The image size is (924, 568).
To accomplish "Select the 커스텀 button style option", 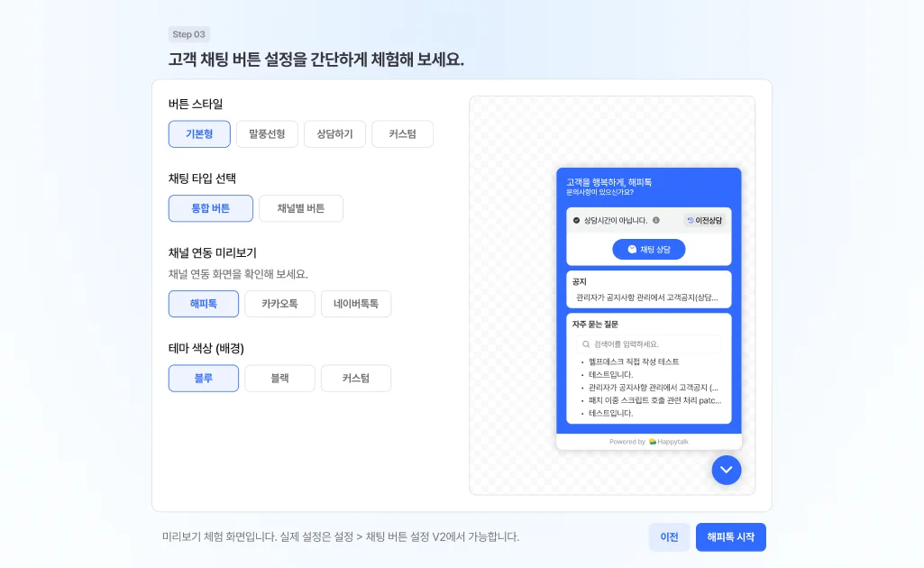I will point(402,133).
